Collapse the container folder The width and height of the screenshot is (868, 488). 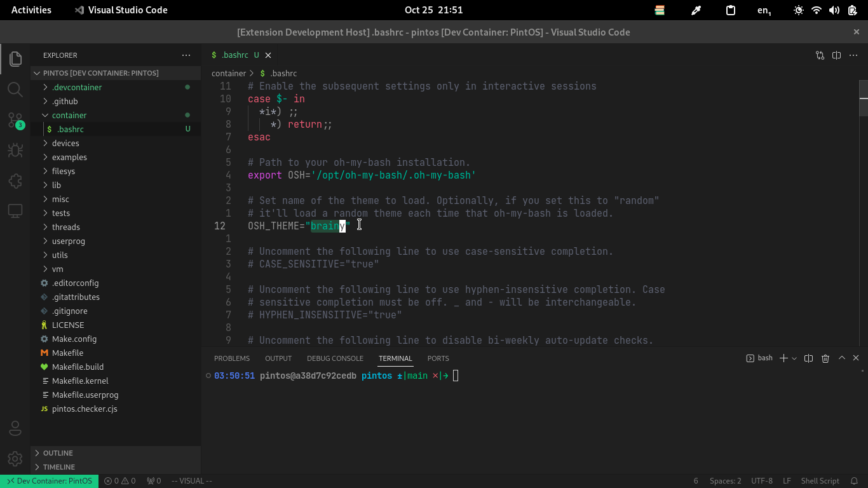tap(116, 115)
